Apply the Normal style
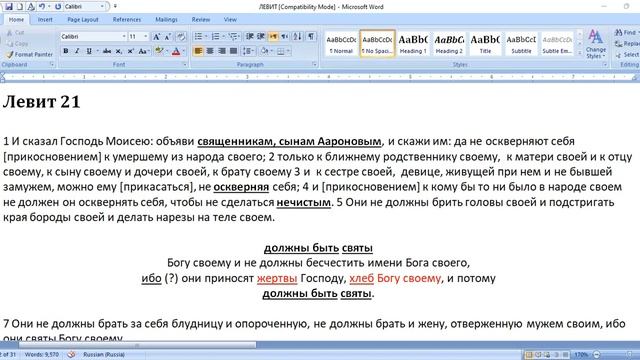Image resolution: width=640 pixels, height=360 pixels. click(341, 43)
